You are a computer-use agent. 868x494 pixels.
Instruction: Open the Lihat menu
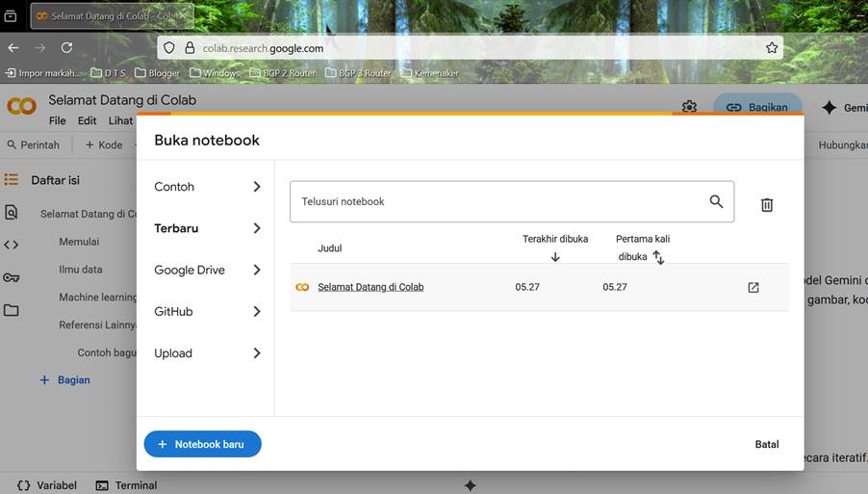click(120, 120)
